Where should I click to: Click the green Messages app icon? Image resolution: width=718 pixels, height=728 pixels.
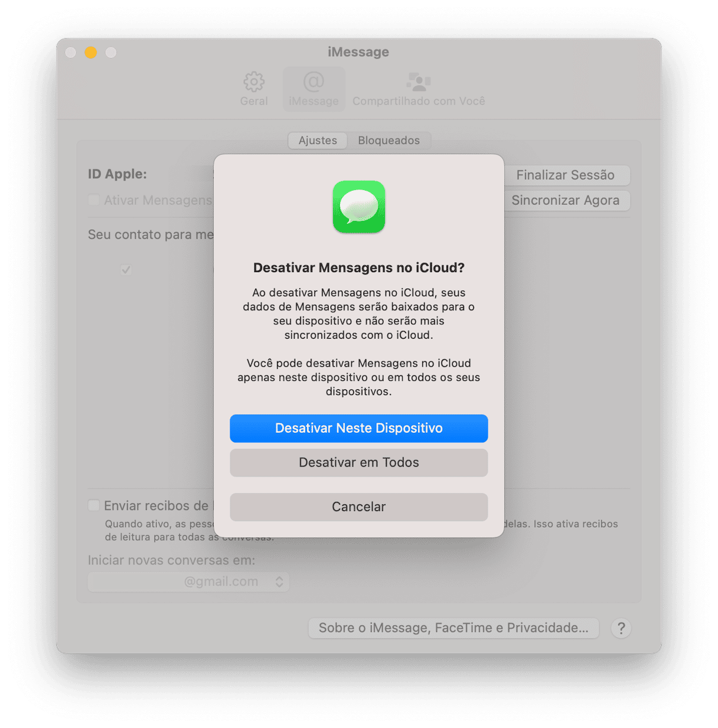pyautogui.click(x=359, y=207)
